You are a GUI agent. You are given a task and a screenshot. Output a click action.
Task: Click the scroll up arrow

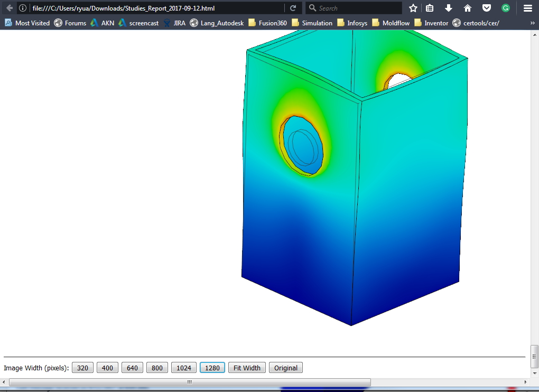[534, 34]
